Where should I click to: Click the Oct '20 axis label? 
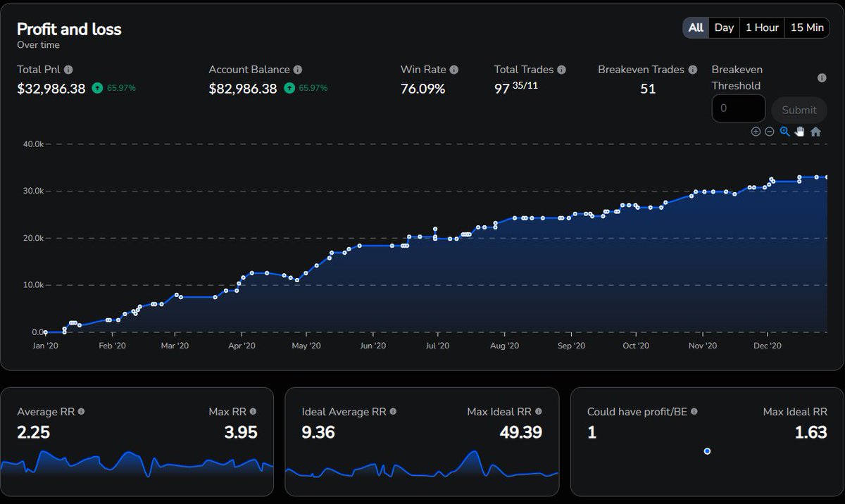(x=635, y=346)
